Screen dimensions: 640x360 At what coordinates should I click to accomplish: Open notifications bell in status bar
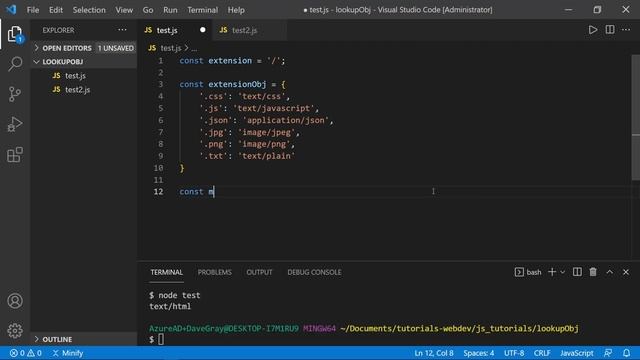pos(626,353)
